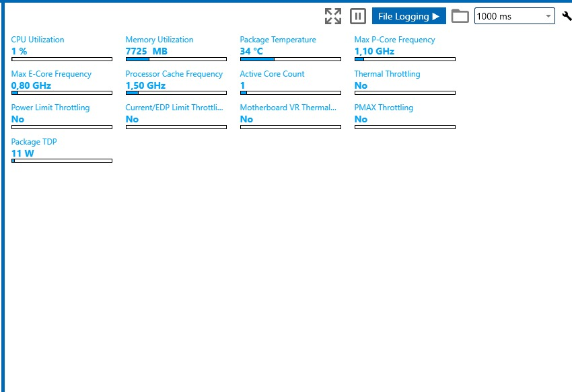Click the Max E-Core Frequency bar
This screenshot has height=392, width=572.
coord(62,93)
